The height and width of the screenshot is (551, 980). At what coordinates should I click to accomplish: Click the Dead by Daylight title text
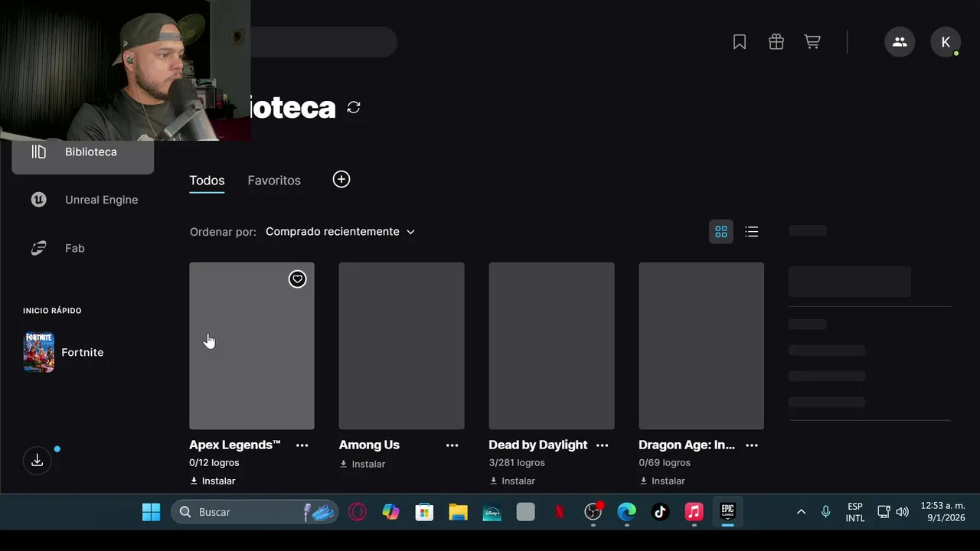click(x=538, y=445)
